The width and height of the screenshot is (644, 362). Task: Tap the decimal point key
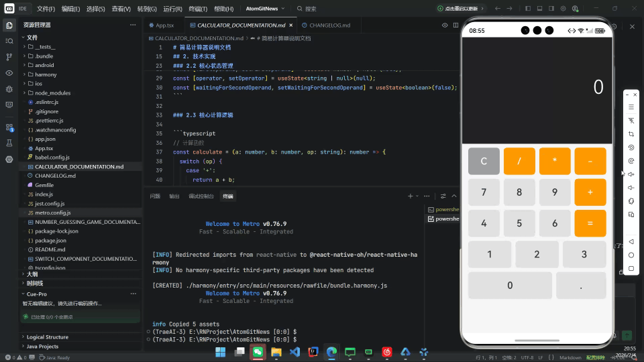(581, 286)
